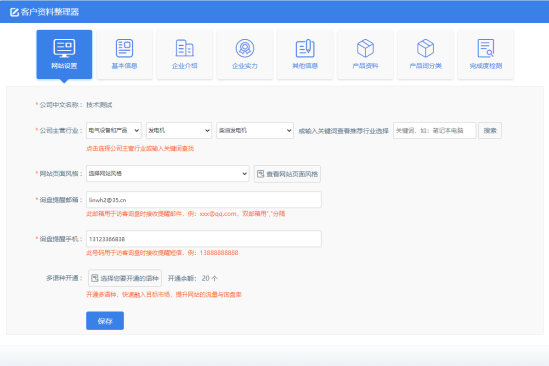
Task: Open the 选择网站风格 dropdown
Action: pyautogui.click(x=168, y=173)
